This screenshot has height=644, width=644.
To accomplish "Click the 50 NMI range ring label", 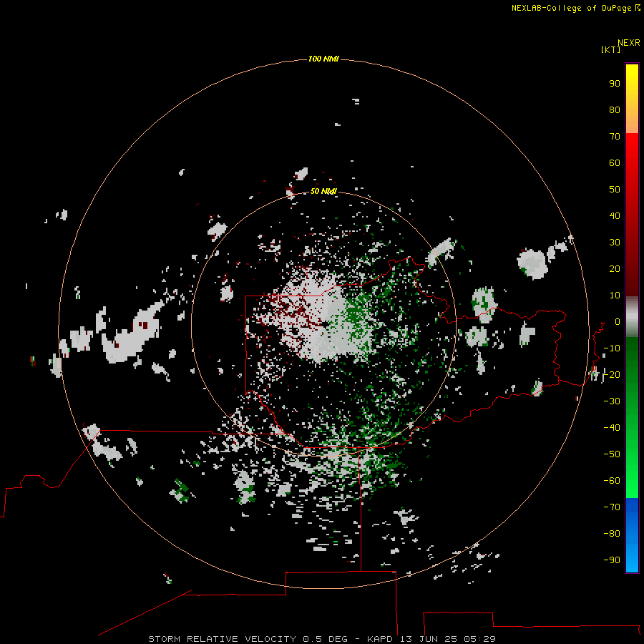I will (323, 191).
